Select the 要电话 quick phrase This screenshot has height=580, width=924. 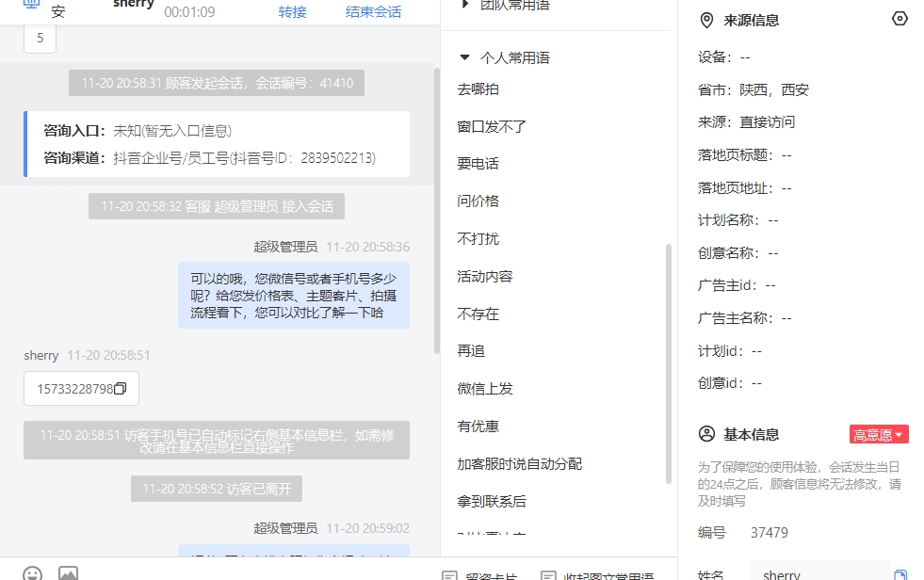tap(478, 164)
